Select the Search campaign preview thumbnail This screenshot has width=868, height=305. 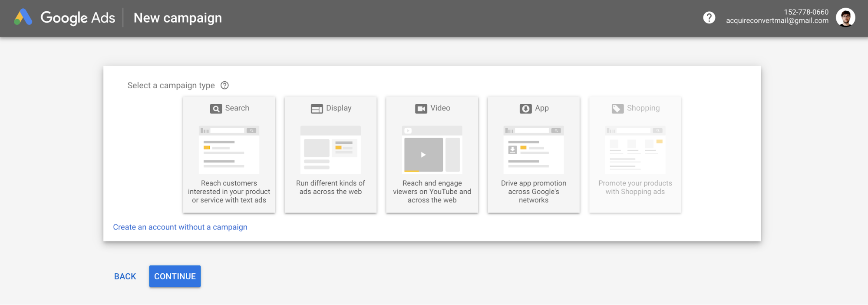point(229,149)
